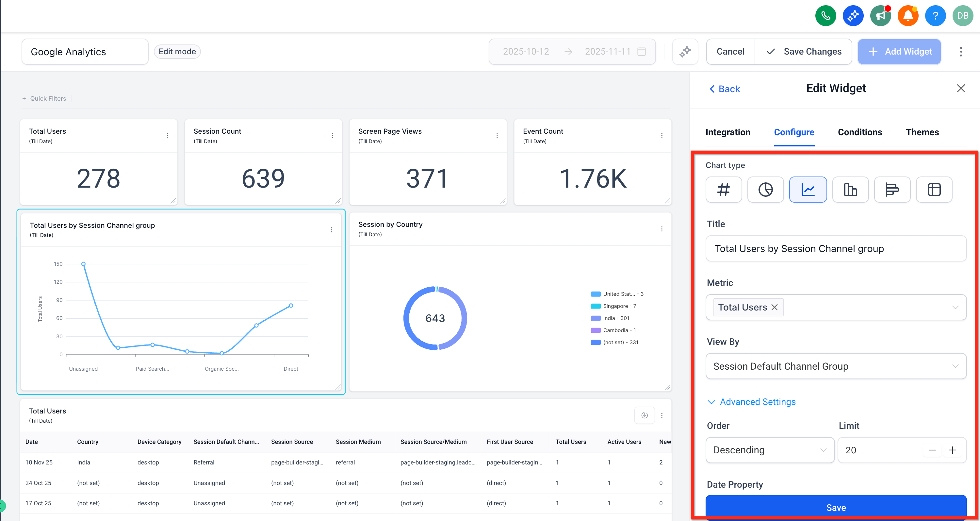This screenshot has height=521, width=980.
Task: Increase the Limit value with plus
Action: coord(952,450)
